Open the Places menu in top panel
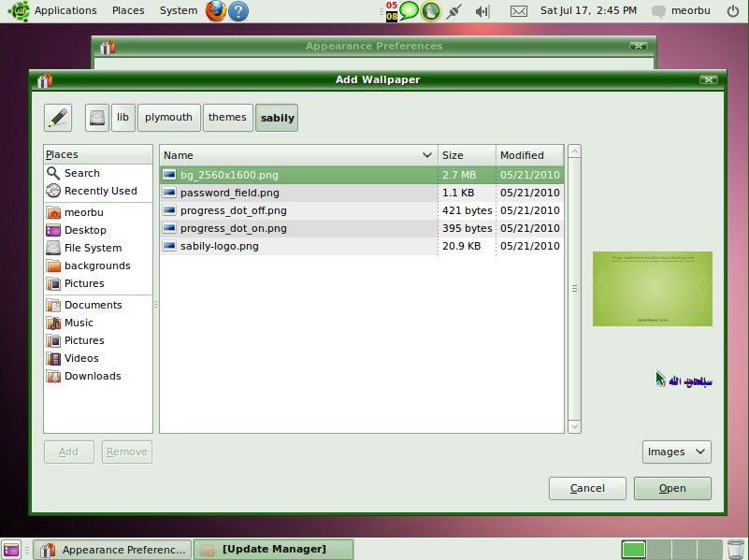The image size is (749, 560). coord(128,10)
